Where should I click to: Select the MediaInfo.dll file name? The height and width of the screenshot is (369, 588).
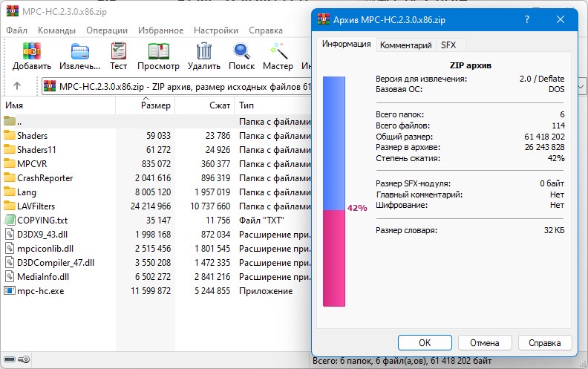point(43,277)
